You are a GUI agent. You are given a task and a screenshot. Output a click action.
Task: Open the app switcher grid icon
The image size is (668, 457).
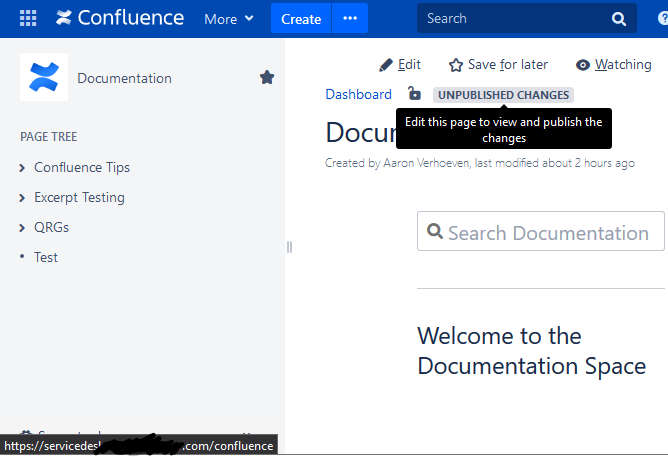[28, 18]
